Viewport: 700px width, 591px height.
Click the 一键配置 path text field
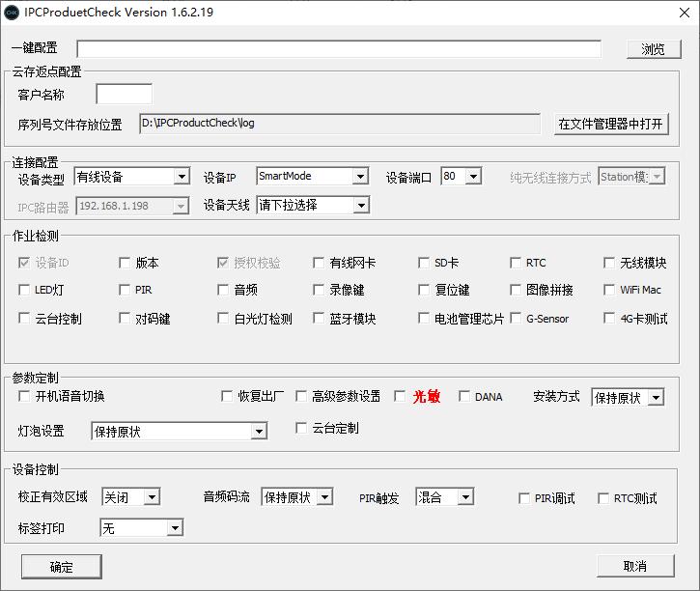pyautogui.click(x=338, y=48)
